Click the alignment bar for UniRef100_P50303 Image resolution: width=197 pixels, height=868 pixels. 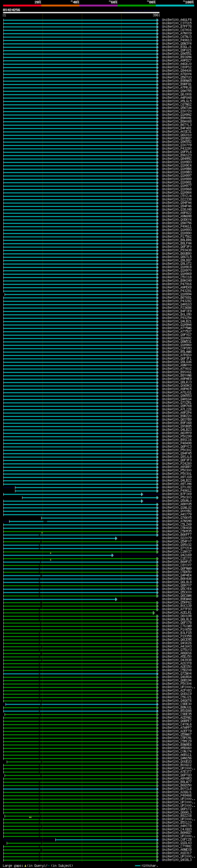[x=90, y=498]
